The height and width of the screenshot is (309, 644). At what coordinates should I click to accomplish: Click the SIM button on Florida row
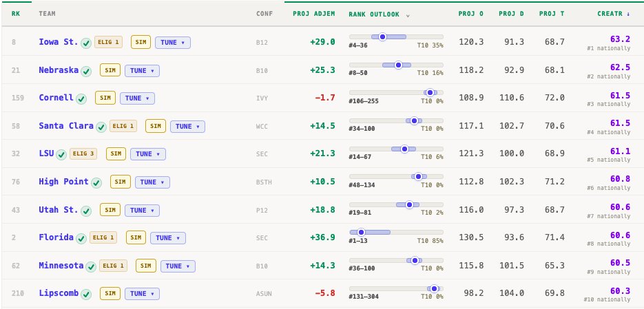[x=136, y=237]
